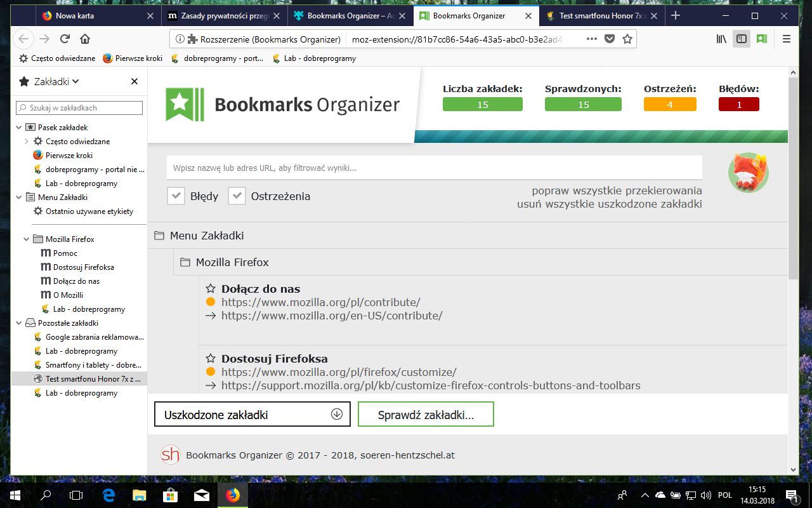Open Microsoft Store from taskbar
812x508 pixels.
(x=170, y=495)
